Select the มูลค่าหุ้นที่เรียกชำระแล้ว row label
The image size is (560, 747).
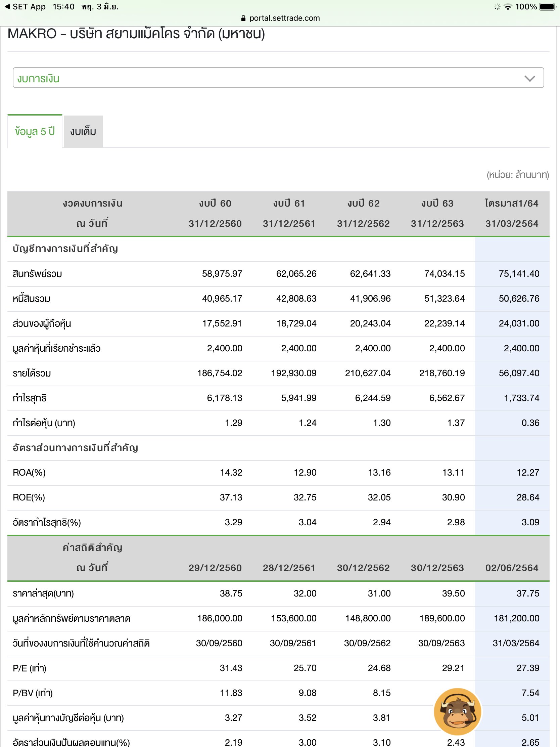point(57,349)
